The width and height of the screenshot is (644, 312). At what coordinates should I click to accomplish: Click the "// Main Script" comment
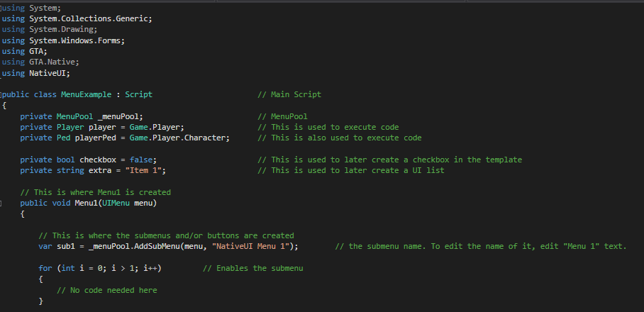click(289, 94)
